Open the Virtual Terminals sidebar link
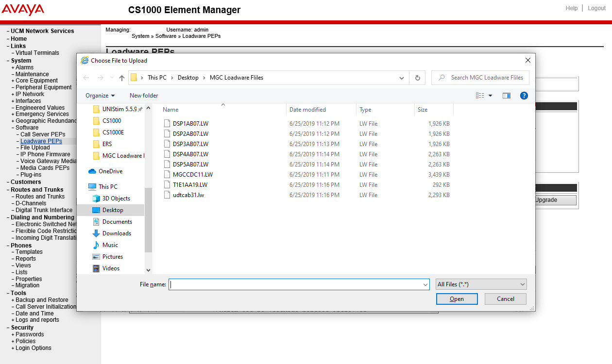The image size is (612, 364). [x=37, y=53]
